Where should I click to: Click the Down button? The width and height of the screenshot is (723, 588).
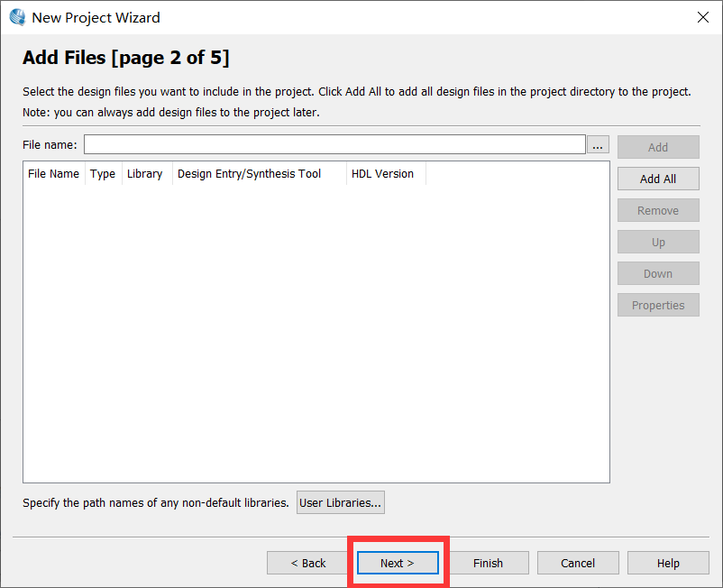[x=658, y=273]
